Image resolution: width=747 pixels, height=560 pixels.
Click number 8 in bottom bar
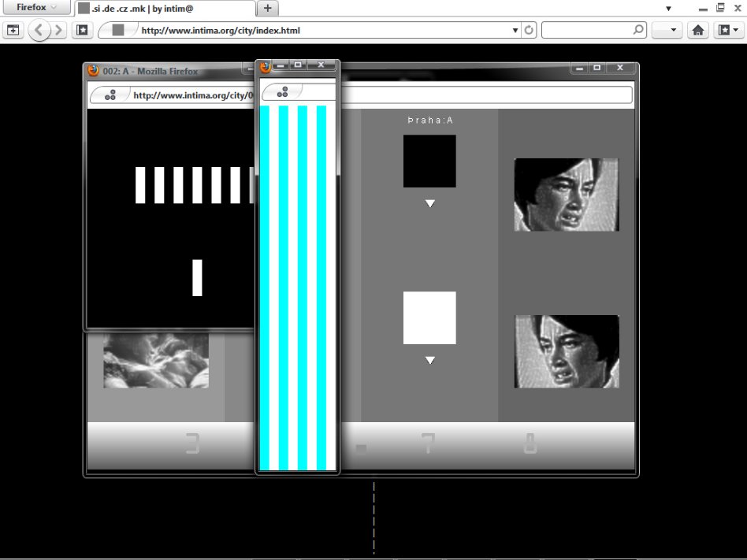click(530, 445)
